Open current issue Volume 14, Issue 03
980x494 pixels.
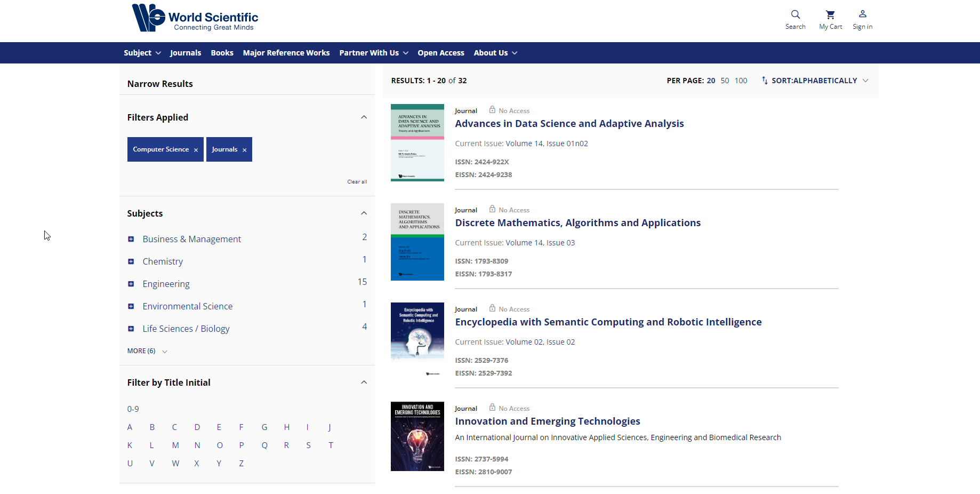pyautogui.click(x=540, y=243)
